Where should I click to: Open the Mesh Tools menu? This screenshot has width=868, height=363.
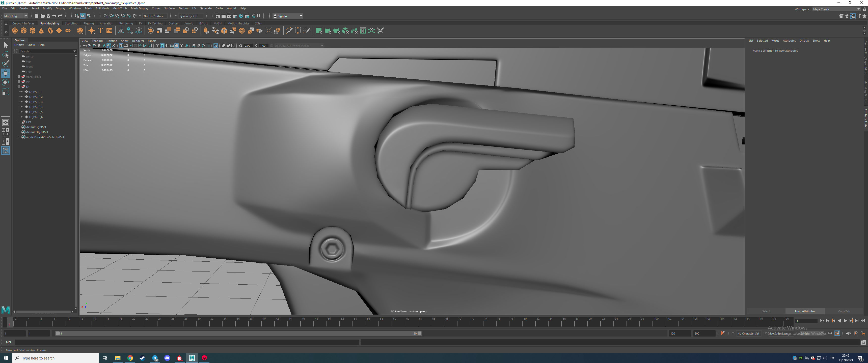coord(120,8)
